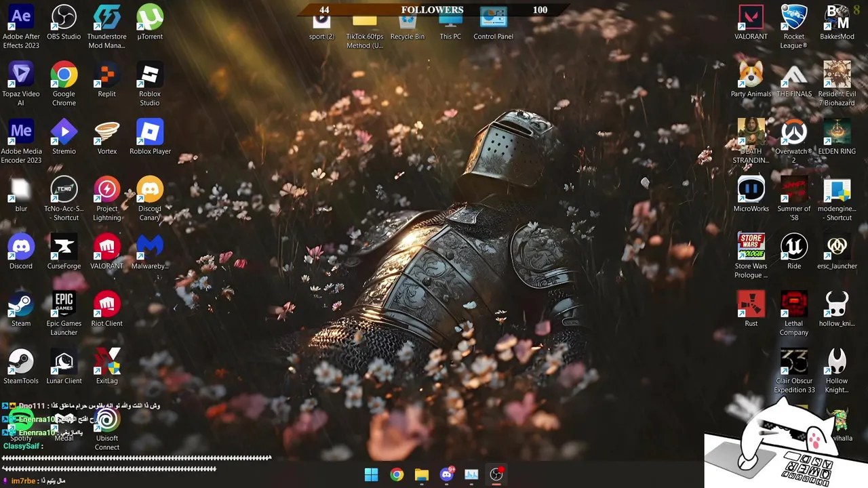This screenshot has height=488, width=868.
Task: Select the µTorrent desktop icon
Action: [x=150, y=23]
